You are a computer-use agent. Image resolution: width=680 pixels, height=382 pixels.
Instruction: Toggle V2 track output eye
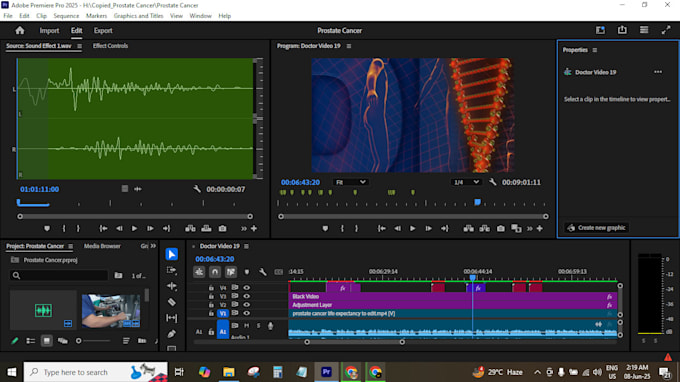click(246, 304)
